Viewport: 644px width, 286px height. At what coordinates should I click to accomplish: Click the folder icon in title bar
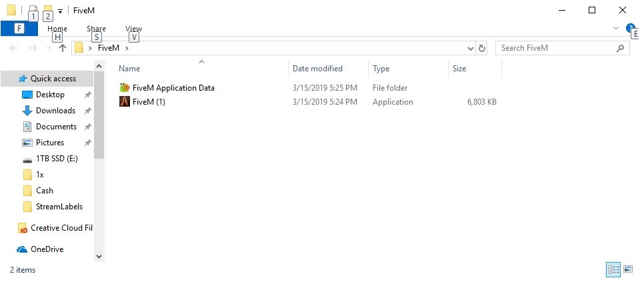[x=11, y=10]
